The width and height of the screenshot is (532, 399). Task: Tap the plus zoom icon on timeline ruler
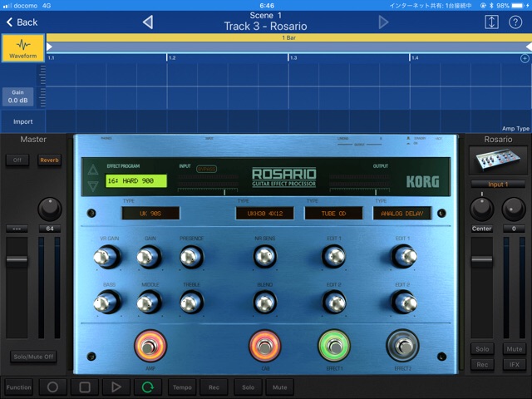click(x=525, y=58)
